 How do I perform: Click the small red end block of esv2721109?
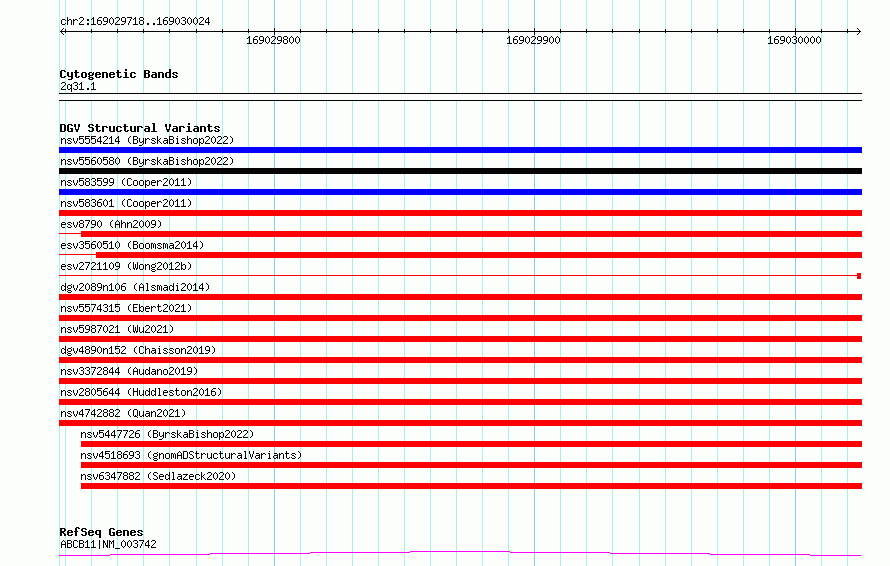[859, 276]
